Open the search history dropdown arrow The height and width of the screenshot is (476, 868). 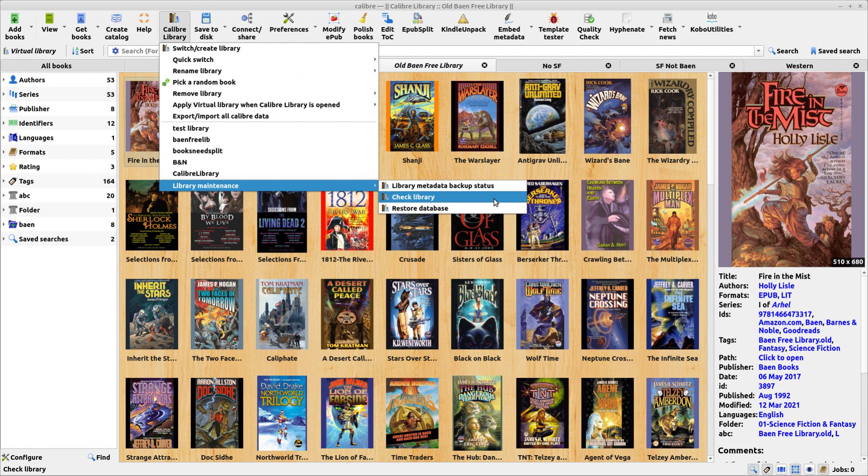point(759,51)
